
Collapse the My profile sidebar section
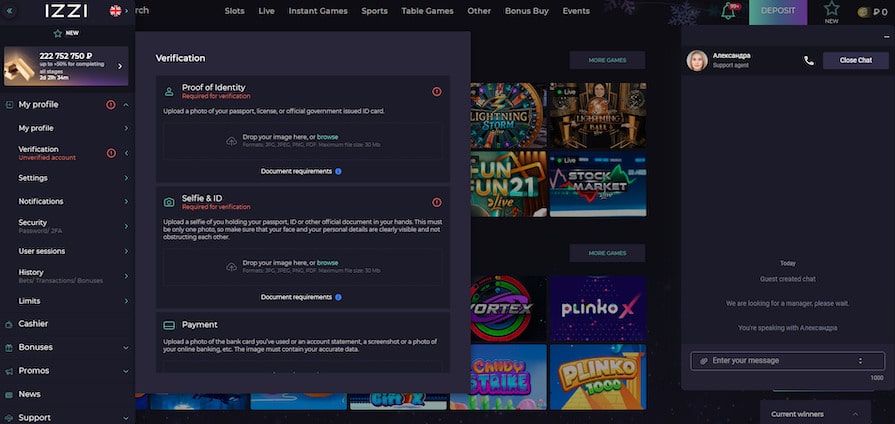click(126, 105)
